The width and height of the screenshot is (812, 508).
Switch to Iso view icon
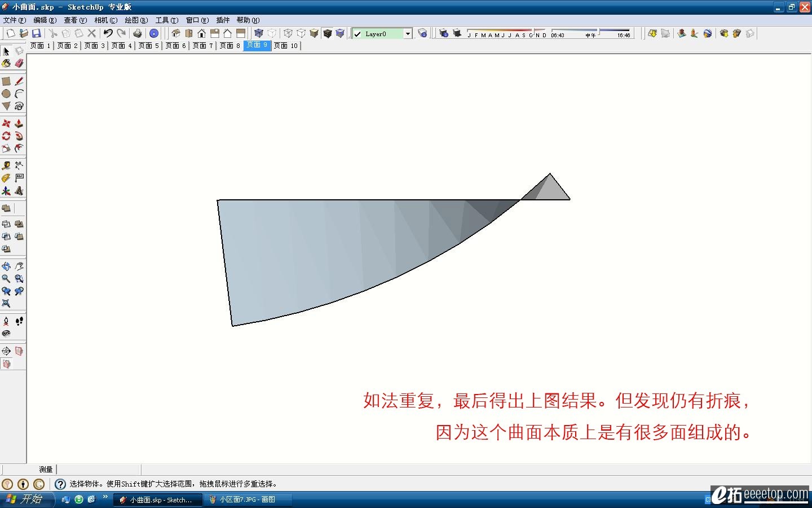pos(175,33)
